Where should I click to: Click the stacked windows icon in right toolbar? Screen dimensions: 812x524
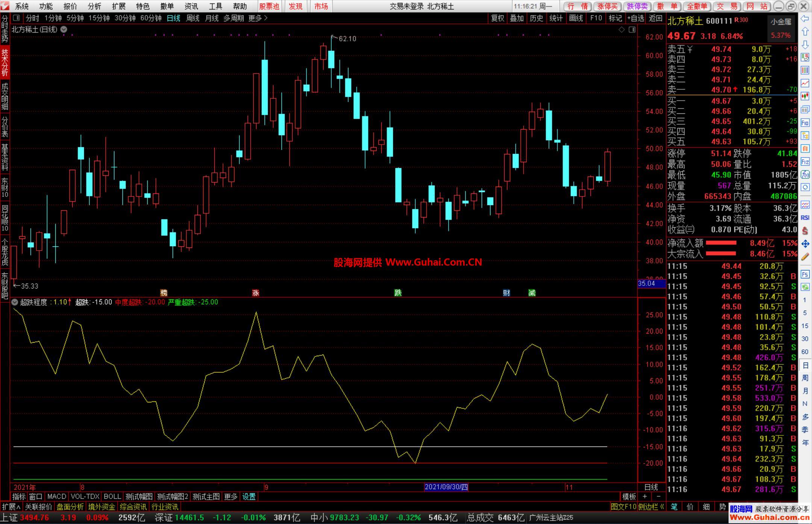[805, 110]
